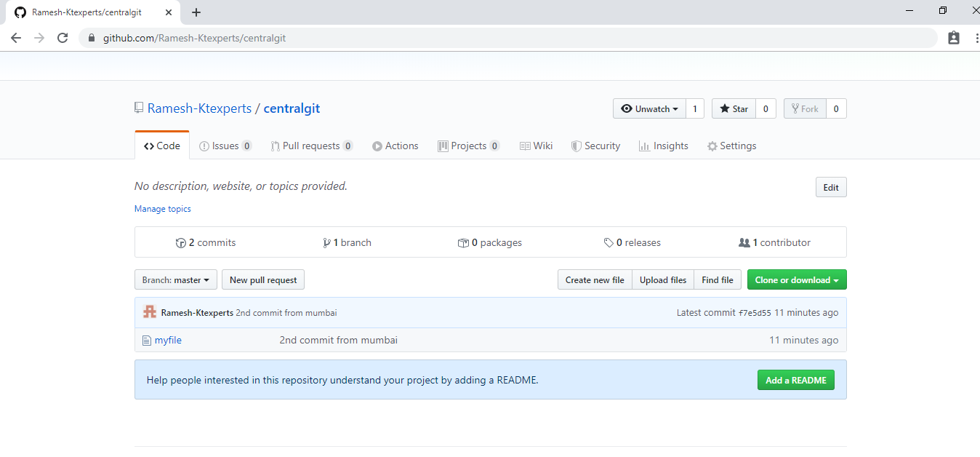Click the browser profile icon
The width and height of the screenshot is (980, 457).
pos(954,38)
